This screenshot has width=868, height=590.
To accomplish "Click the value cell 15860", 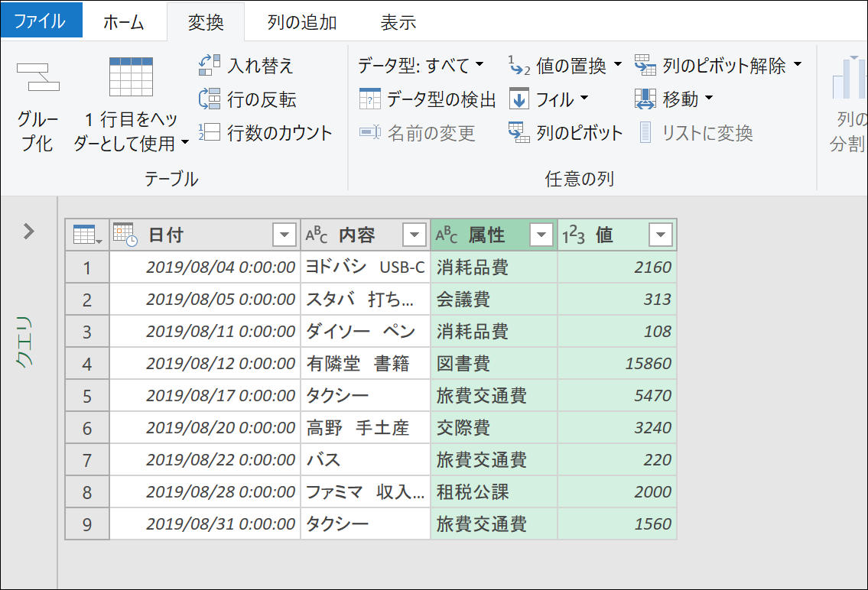I will (617, 363).
